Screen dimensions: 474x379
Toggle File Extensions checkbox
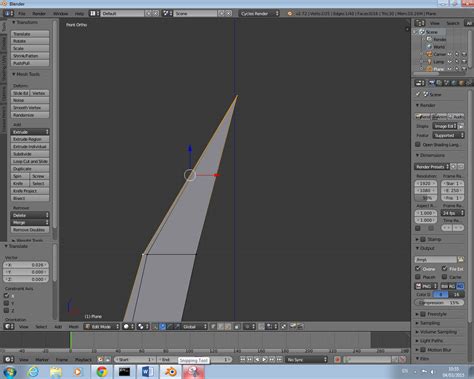tap(444, 268)
